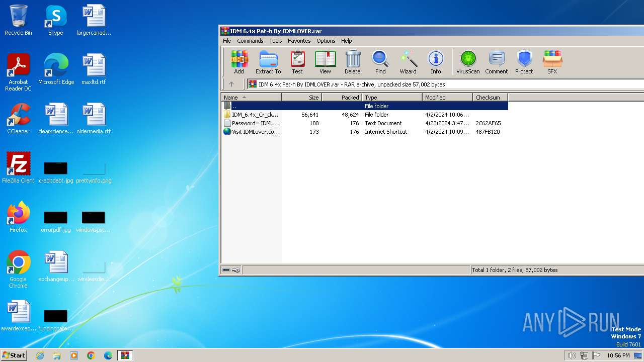644x362 pixels.
Task: Select Acrobat Reader DC desktop icon
Action: click(x=18, y=72)
